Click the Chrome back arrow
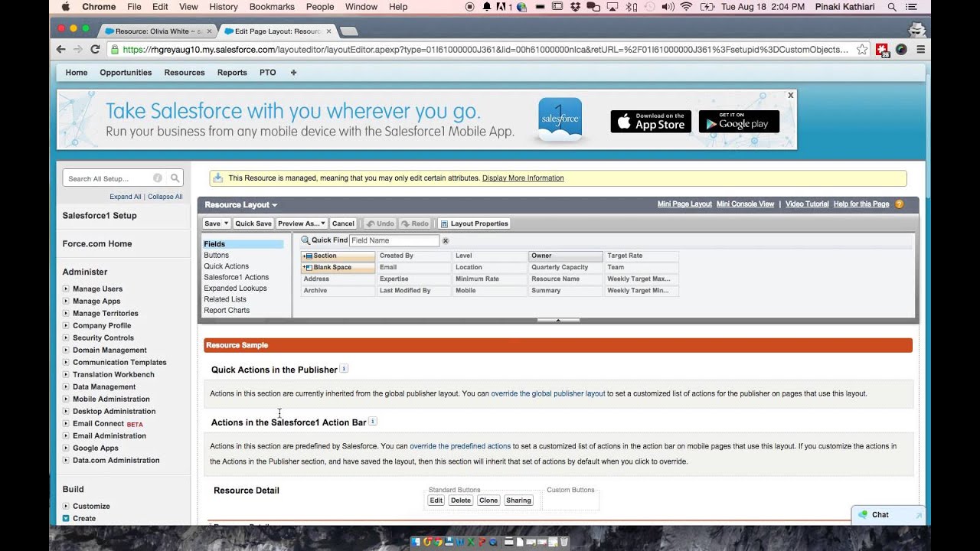The image size is (980, 551). 61,49
